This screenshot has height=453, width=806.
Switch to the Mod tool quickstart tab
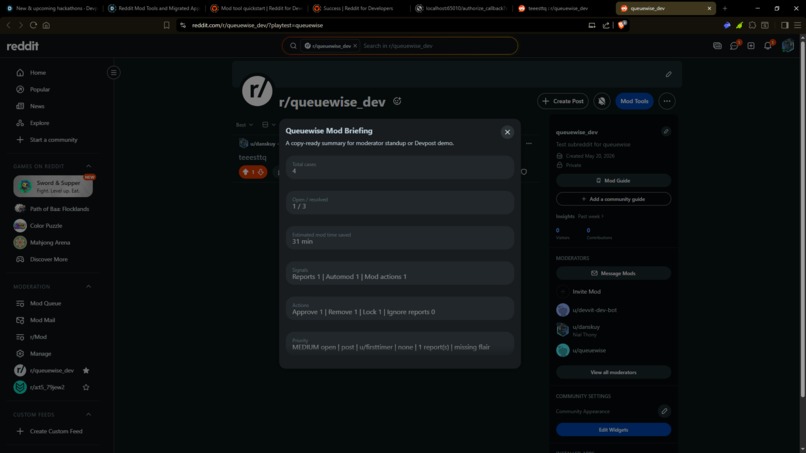click(x=257, y=8)
